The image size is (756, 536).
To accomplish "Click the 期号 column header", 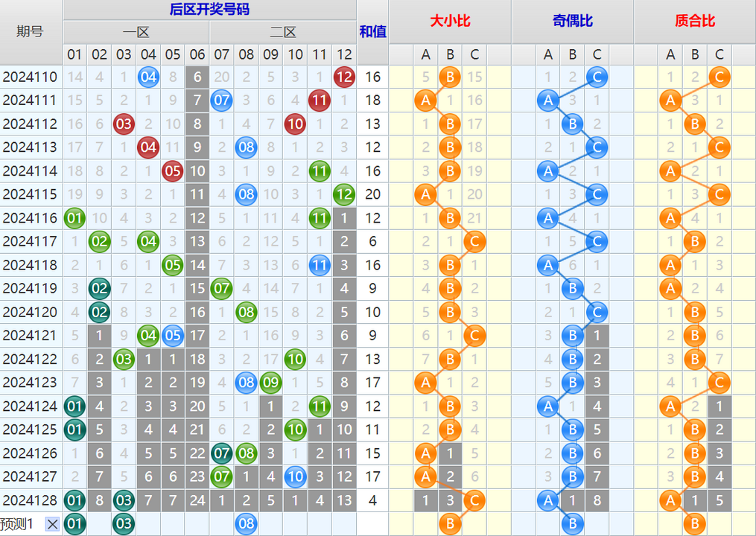I will point(31,32).
